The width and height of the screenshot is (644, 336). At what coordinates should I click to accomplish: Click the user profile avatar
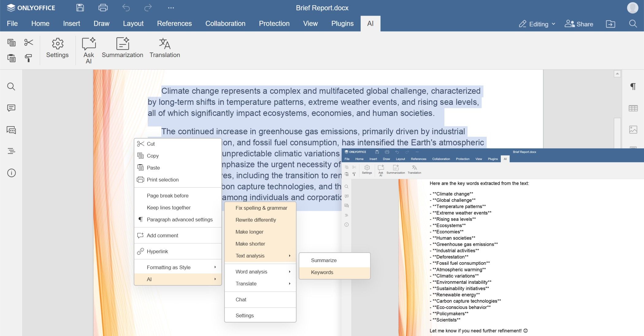coord(633,8)
